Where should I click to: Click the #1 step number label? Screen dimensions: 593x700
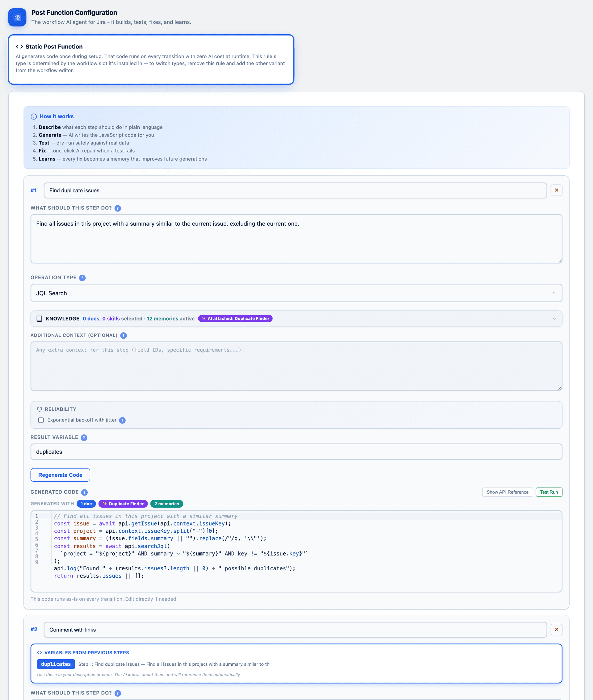[34, 191]
